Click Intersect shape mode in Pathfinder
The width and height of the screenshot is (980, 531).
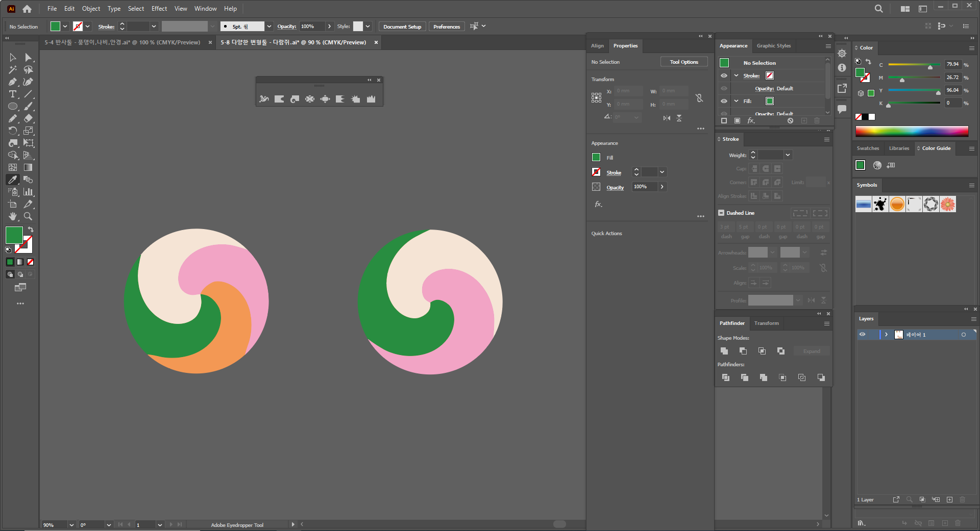(x=762, y=351)
